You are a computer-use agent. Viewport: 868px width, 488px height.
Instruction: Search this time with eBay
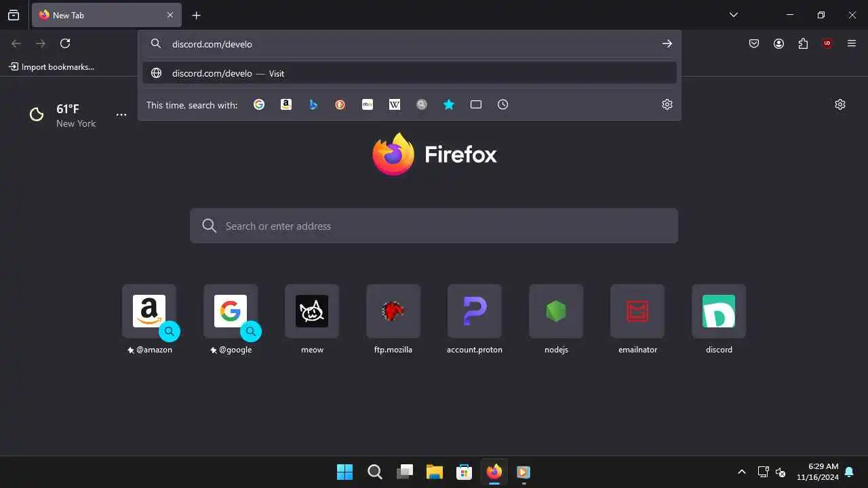(x=368, y=104)
